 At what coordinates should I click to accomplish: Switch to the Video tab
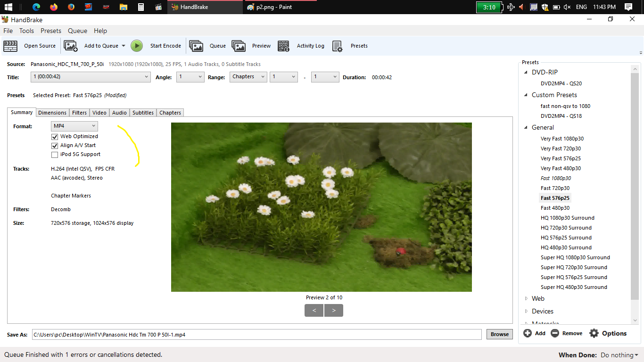(99, 113)
